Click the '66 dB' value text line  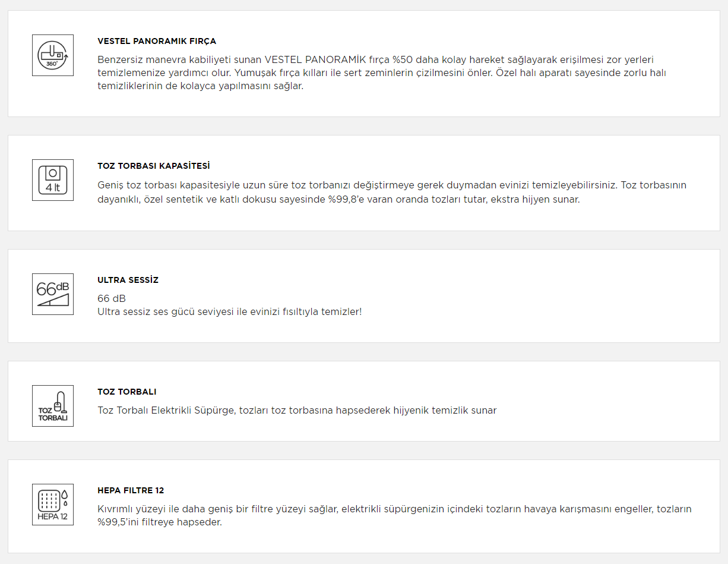coord(112,298)
